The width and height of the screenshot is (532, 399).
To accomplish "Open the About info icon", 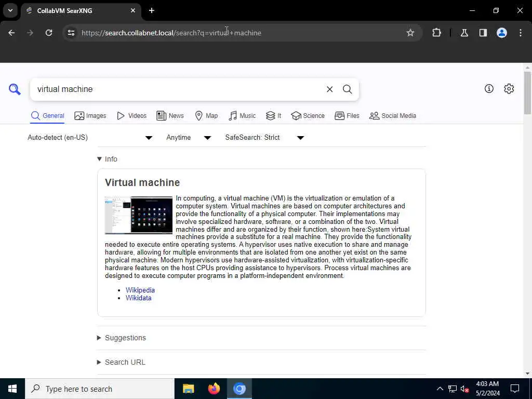I will (x=489, y=89).
